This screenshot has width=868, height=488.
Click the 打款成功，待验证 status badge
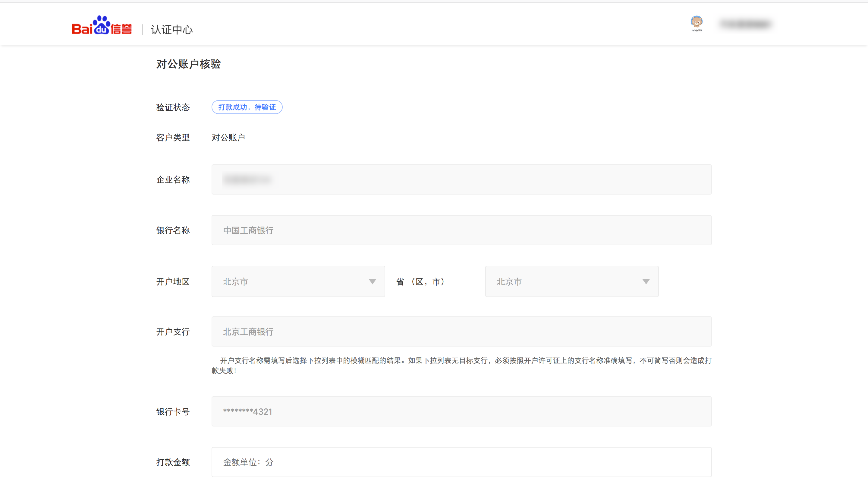click(x=247, y=107)
